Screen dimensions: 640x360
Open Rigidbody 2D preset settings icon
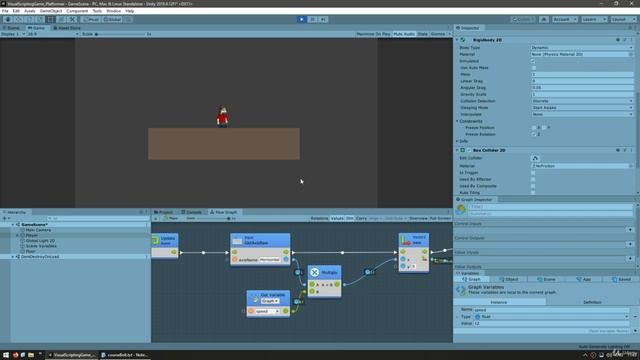(x=624, y=40)
